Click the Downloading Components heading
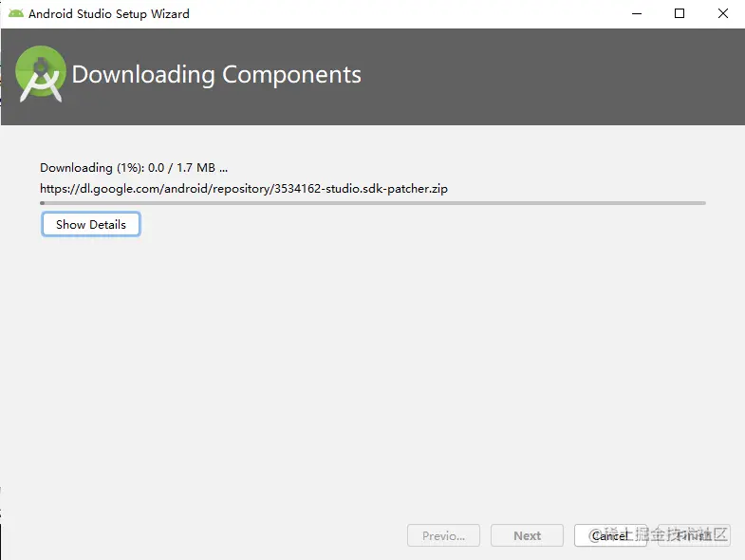 216,75
